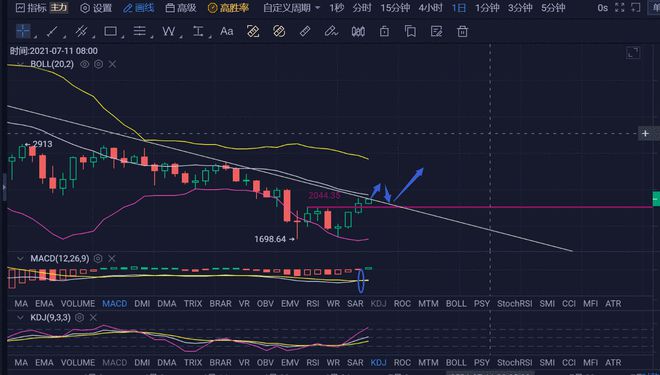The image size is (660, 375).
Task: Select the 1日 daily timeframe
Action: pos(459,8)
